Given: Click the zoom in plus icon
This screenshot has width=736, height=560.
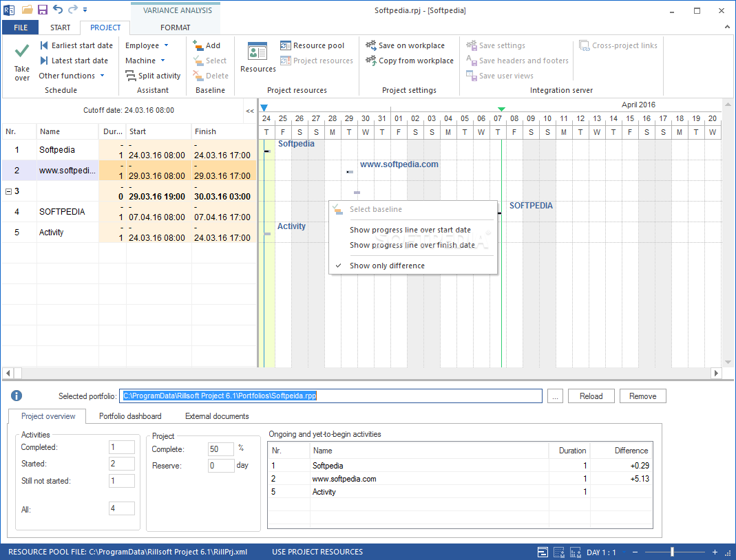Looking at the screenshot, I should [715, 552].
